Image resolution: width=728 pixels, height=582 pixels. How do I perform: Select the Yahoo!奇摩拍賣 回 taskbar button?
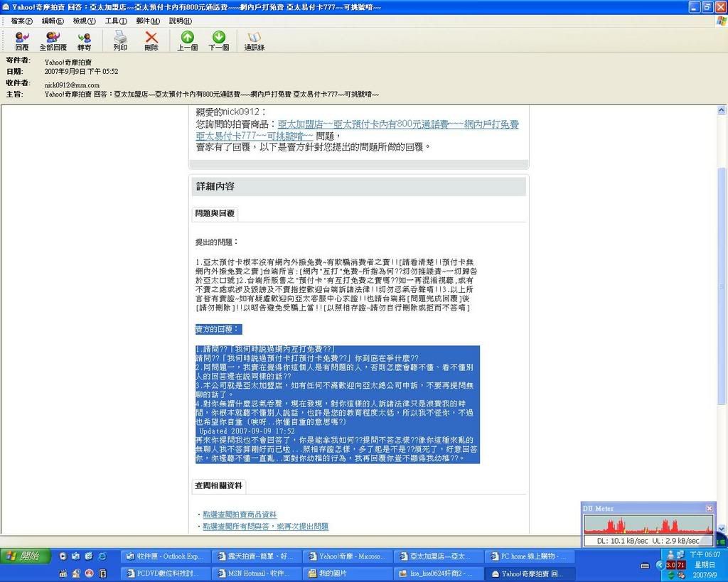tap(529, 573)
